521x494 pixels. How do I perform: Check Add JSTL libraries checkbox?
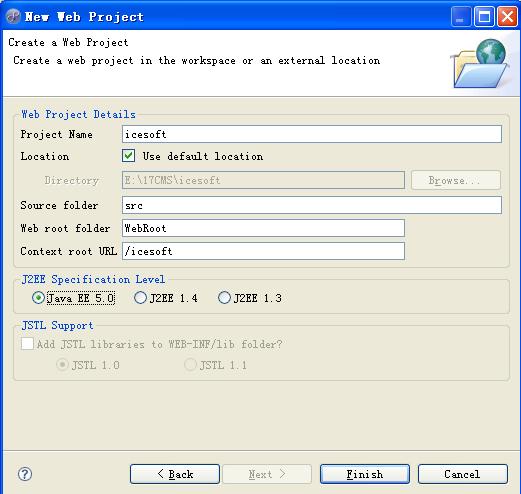pyautogui.click(x=27, y=344)
